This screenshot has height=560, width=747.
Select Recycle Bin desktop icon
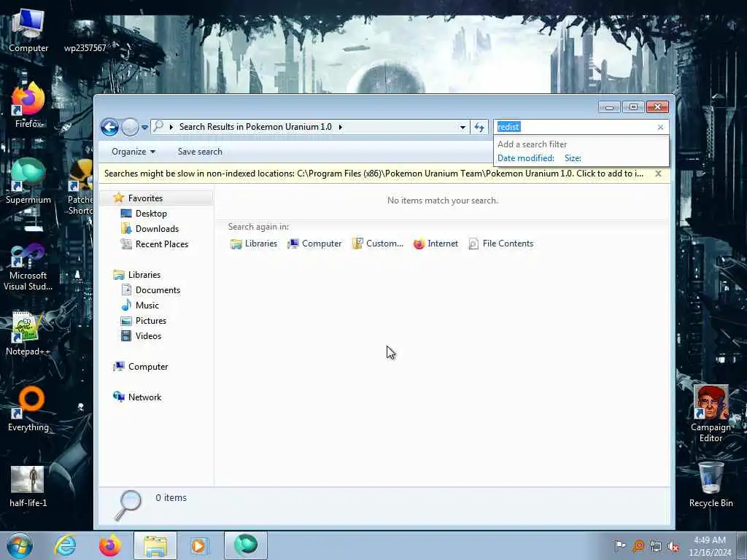click(x=711, y=485)
